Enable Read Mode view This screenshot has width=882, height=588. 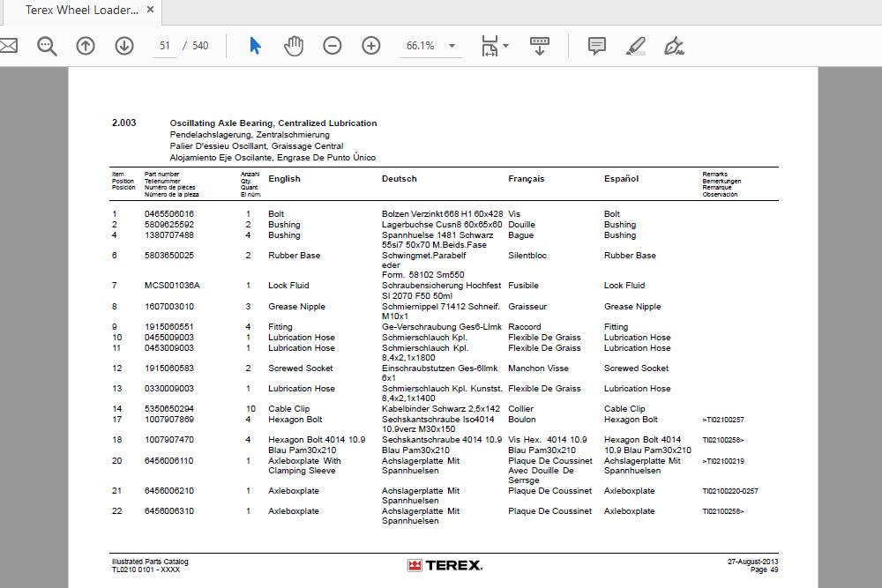pos(539,45)
